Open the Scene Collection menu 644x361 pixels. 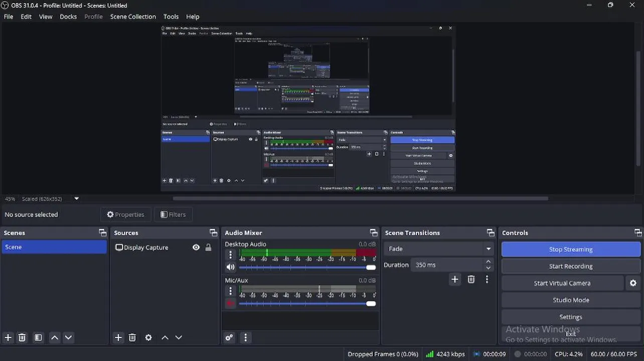133,17
